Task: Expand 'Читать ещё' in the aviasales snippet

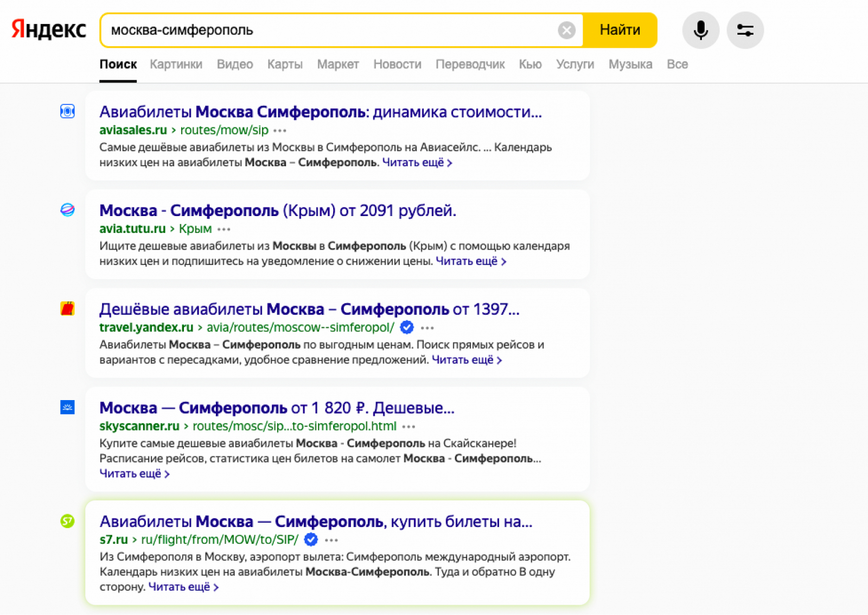Action: 417,162
